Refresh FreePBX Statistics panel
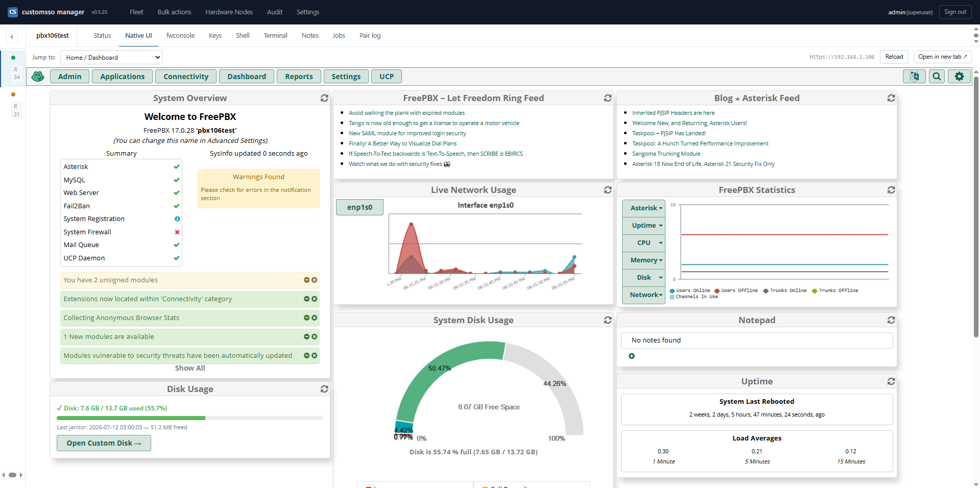 pos(891,190)
